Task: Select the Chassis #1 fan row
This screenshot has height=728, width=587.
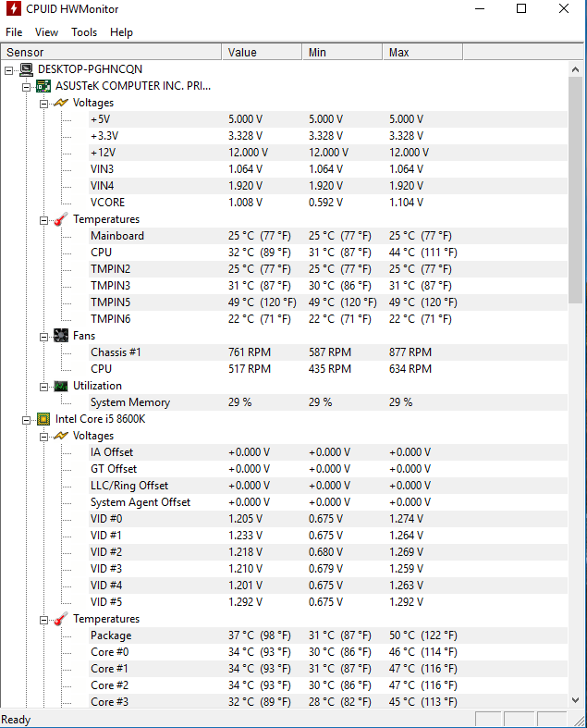Action: point(328,352)
